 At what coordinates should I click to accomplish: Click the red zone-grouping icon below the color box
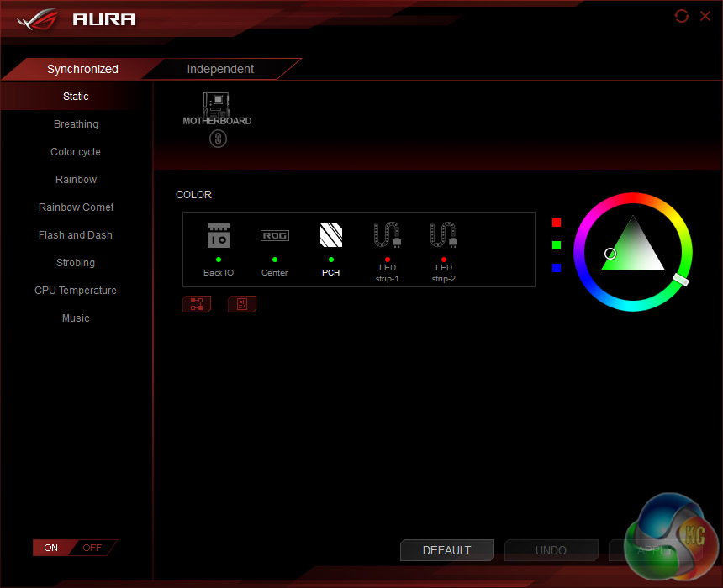pos(197,304)
